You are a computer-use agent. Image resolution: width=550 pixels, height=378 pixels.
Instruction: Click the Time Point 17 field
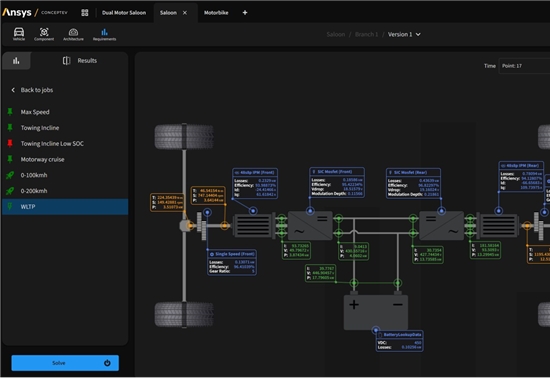[x=524, y=66]
